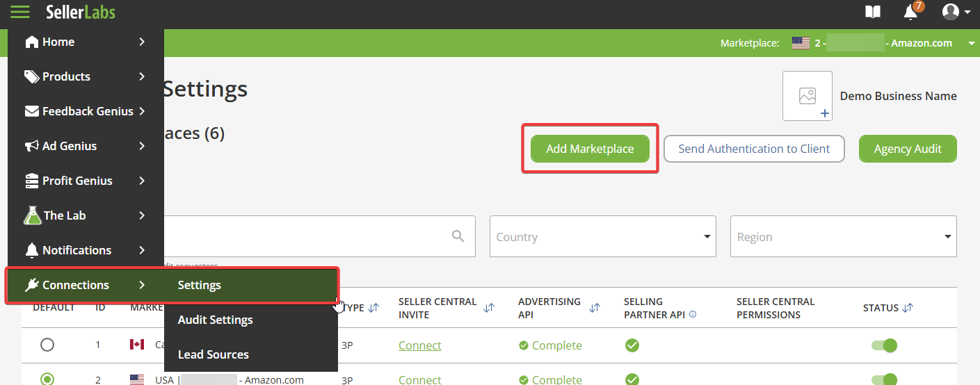Select default radio for marketplace 2
This screenshot has width=980, height=385.
[47, 379]
